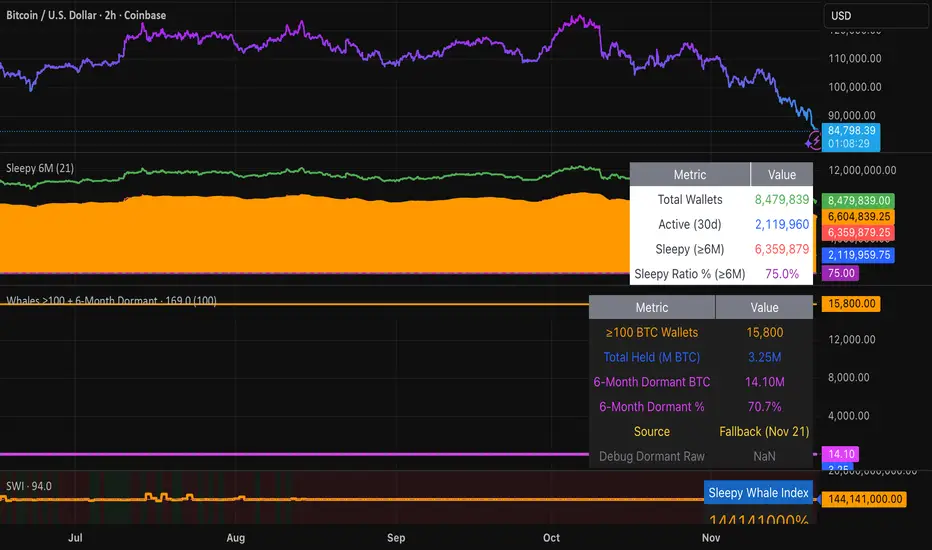The width and height of the screenshot is (932, 550).
Task: Click the purple 75.00 axis label
Action: (838, 273)
